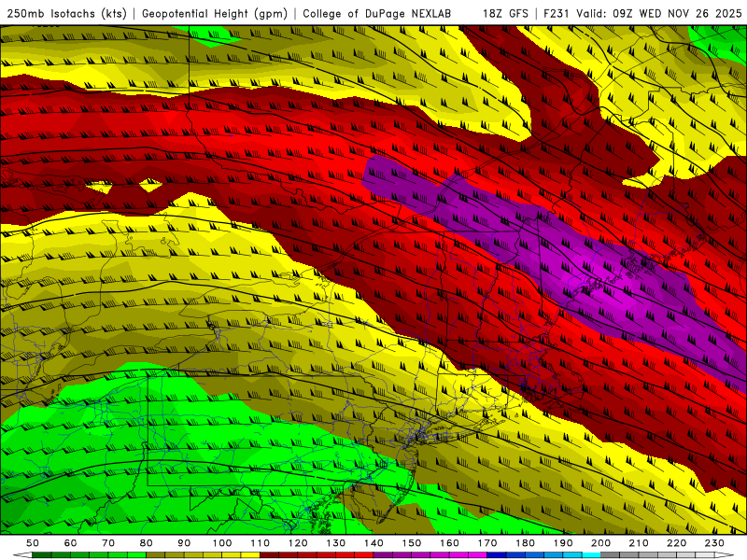Click the '18Z GFS' model run label
747x560 pixels.
point(505,14)
